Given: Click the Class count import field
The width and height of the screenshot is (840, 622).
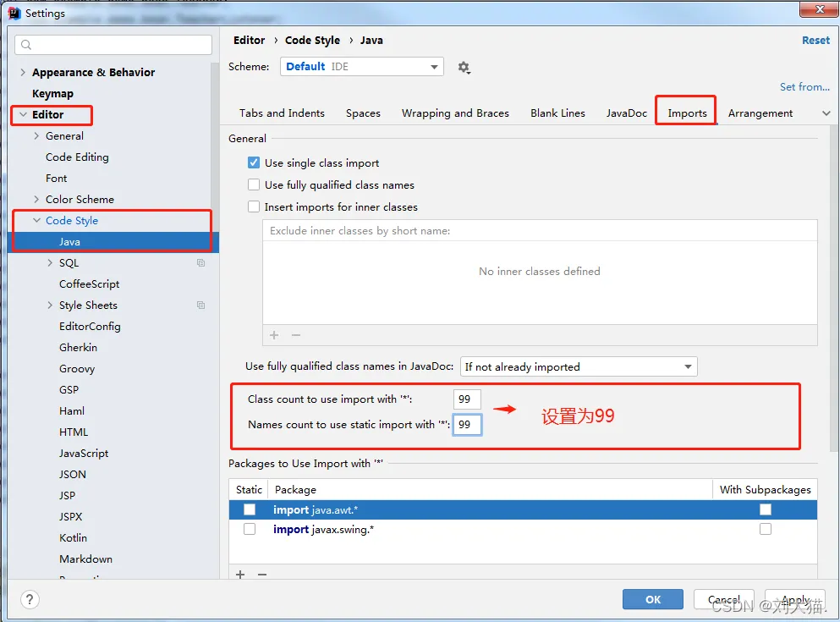Looking at the screenshot, I should 467,399.
